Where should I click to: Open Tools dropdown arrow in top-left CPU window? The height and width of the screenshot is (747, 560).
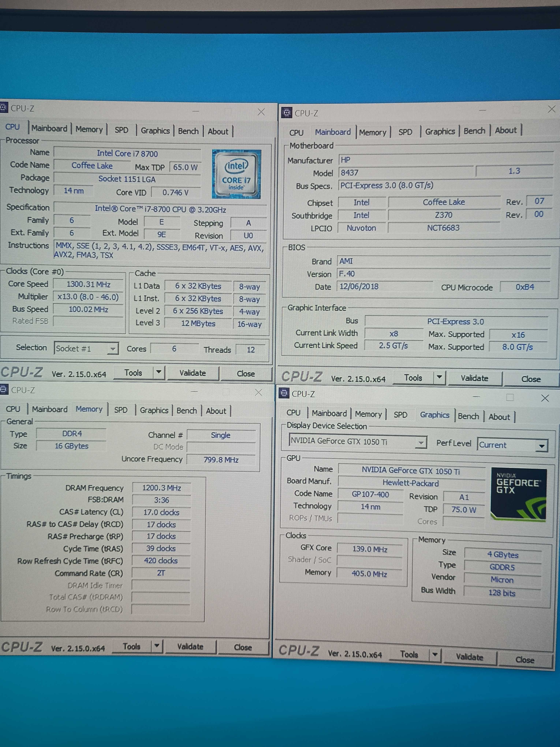click(158, 373)
